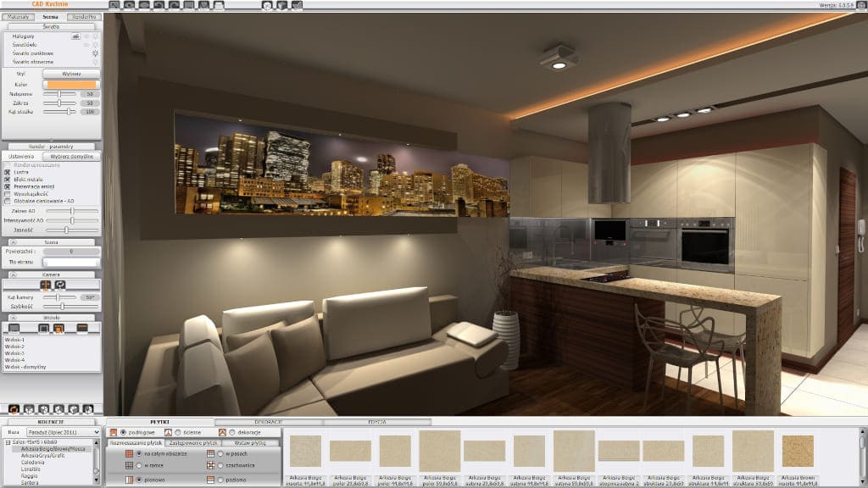Collapse the Salon 45x45 tree node
Image resolution: width=868 pixels, height=488 pixels.
pyautogui.click(x=8, y=442)
